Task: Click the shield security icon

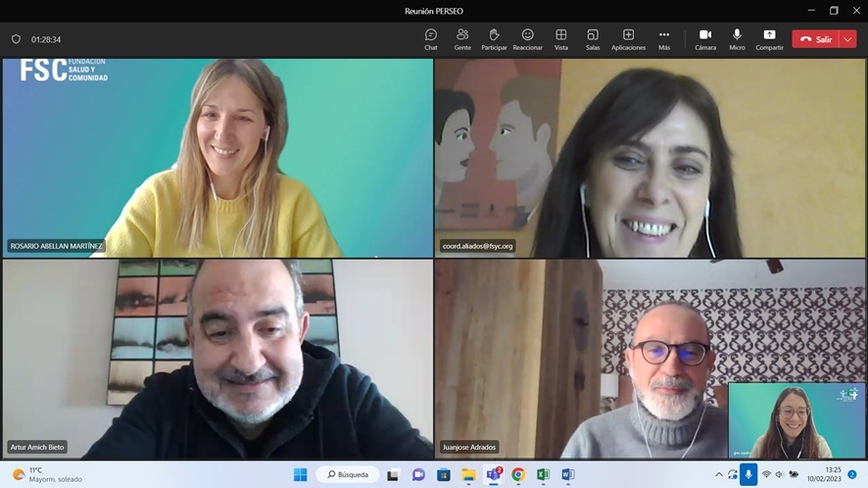Action: tap(16, 39)
